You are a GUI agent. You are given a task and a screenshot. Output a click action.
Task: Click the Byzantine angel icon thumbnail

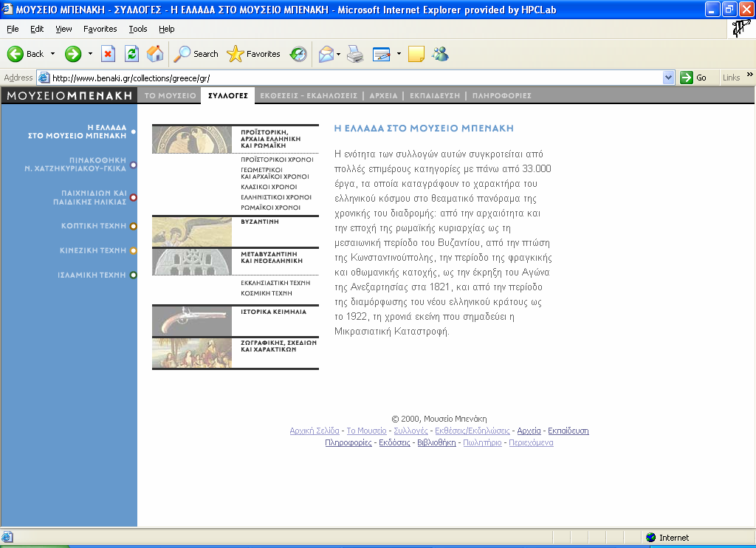point(192,232)
